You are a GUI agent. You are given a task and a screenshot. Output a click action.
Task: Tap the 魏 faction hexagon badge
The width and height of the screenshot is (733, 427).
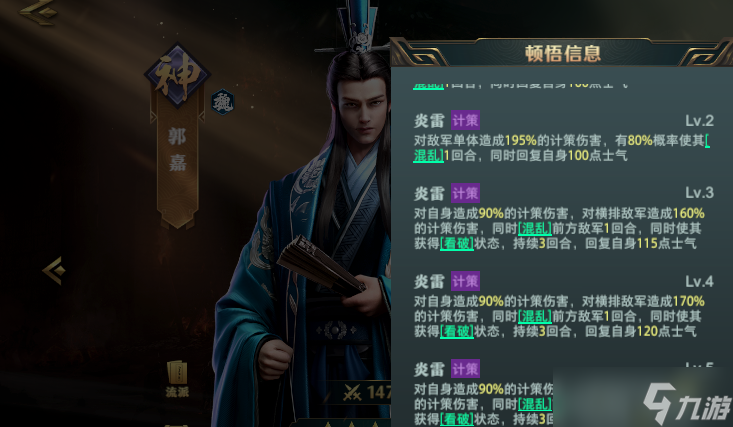coord(223,102)
